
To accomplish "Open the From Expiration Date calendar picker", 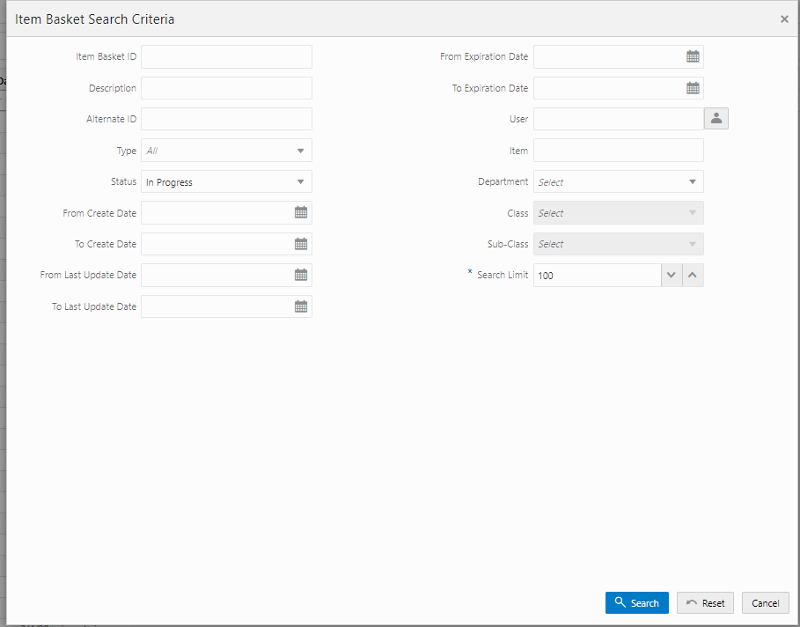I will [692, 57].
